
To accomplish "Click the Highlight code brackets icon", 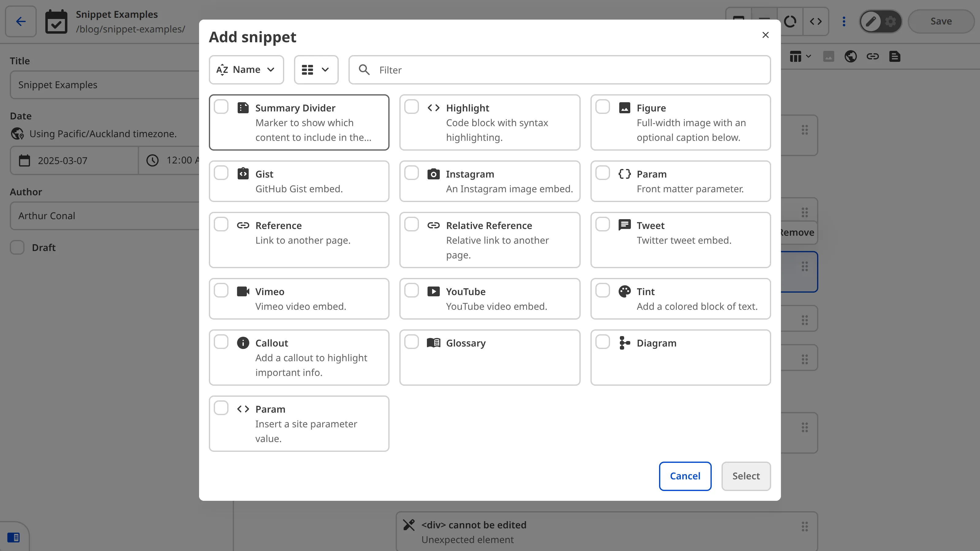I will click(433, 108).
